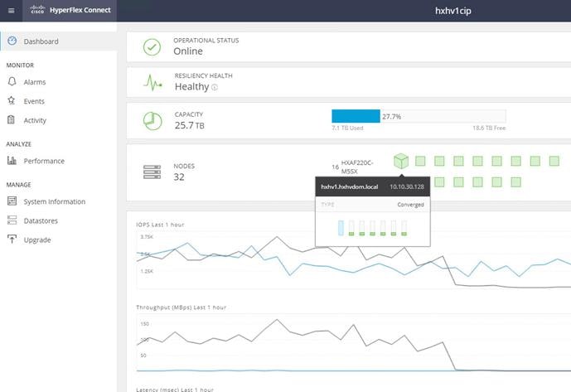Select the highlighted cube node icon
Viewport: 571px width, 392px height.
click(401, 161)
